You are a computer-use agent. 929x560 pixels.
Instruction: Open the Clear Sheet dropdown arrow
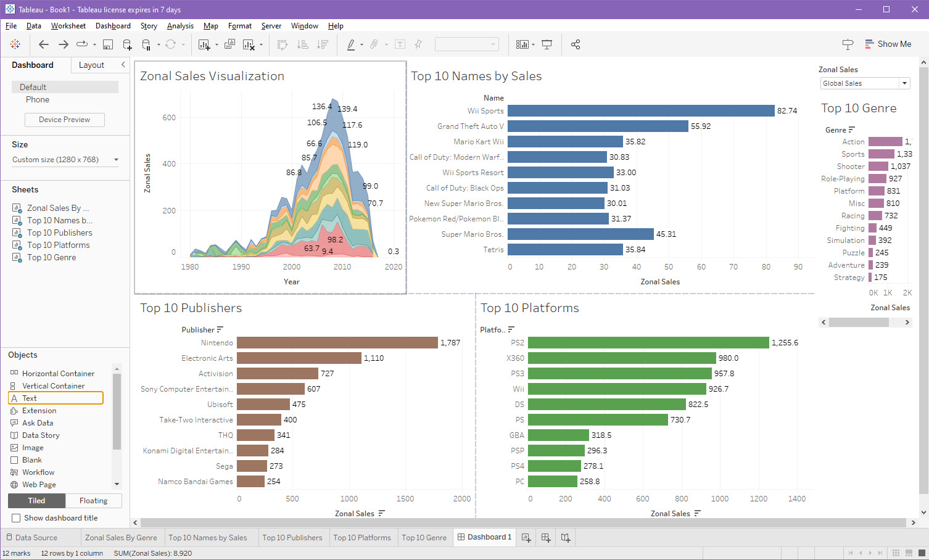click(x=261, y=44)
